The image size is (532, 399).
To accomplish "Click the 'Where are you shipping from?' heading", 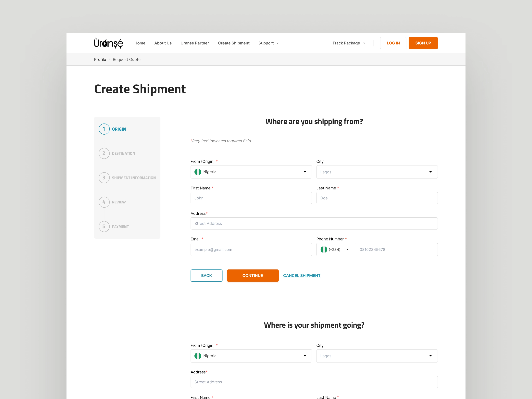I will pos(314,122).
